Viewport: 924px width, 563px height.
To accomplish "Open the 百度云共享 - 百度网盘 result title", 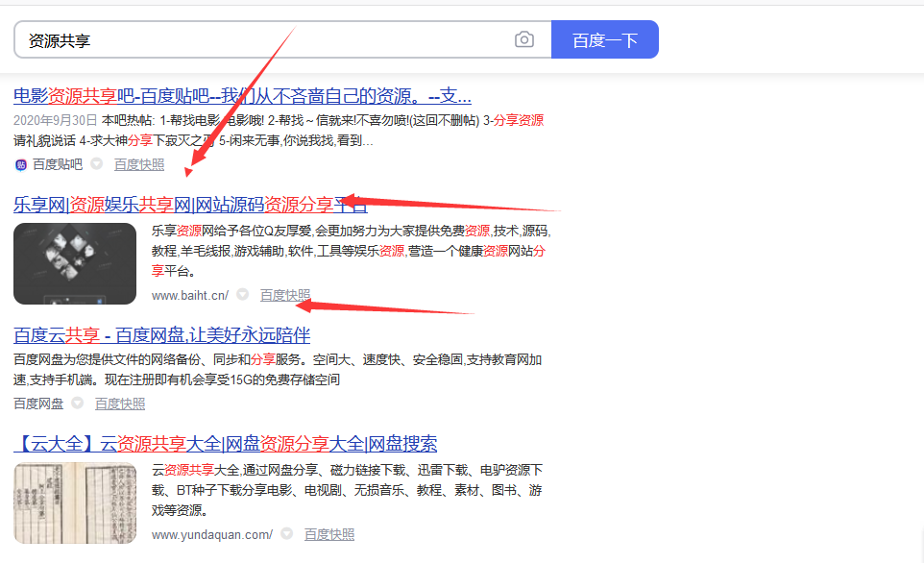I will 162,335.
